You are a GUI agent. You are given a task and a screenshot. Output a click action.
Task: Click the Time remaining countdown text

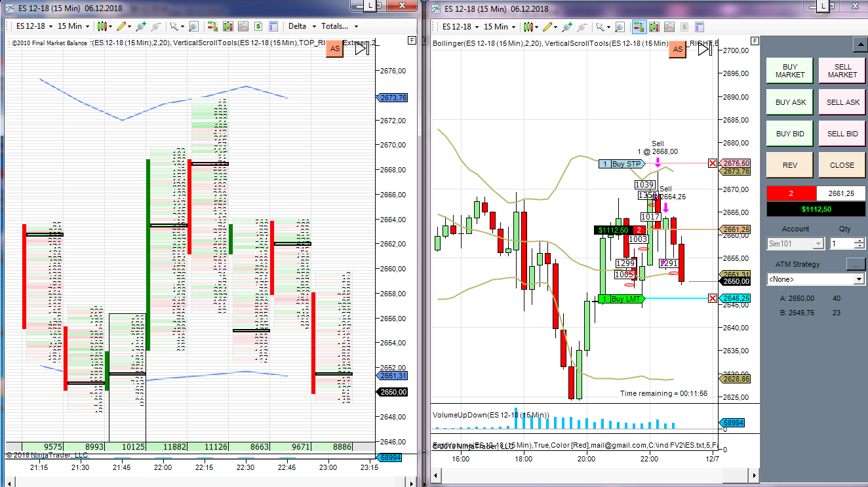point(663,393)
